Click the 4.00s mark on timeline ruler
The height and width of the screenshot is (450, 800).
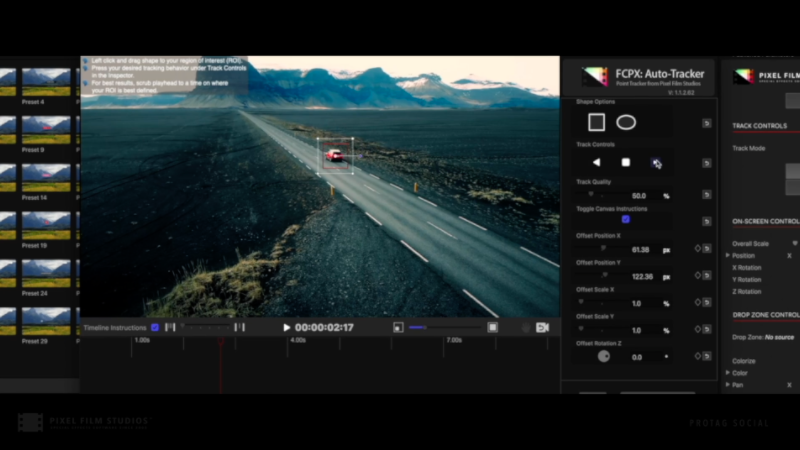point(298,340)
